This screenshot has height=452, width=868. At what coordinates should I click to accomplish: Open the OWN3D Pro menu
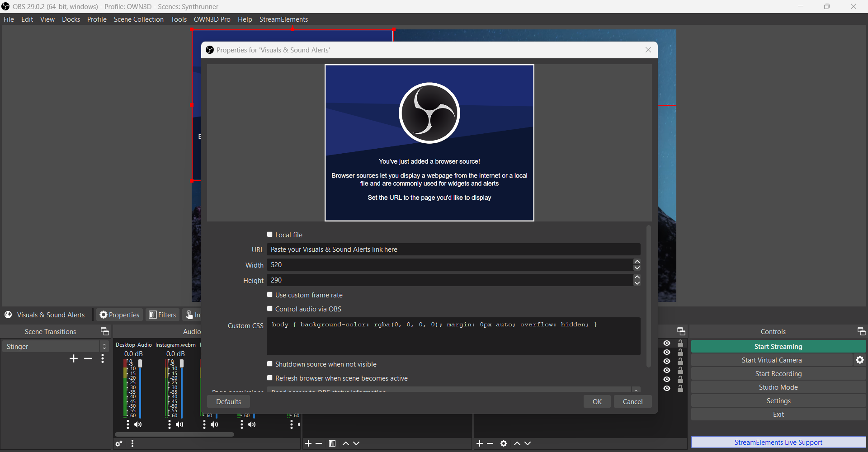point(212,19)
